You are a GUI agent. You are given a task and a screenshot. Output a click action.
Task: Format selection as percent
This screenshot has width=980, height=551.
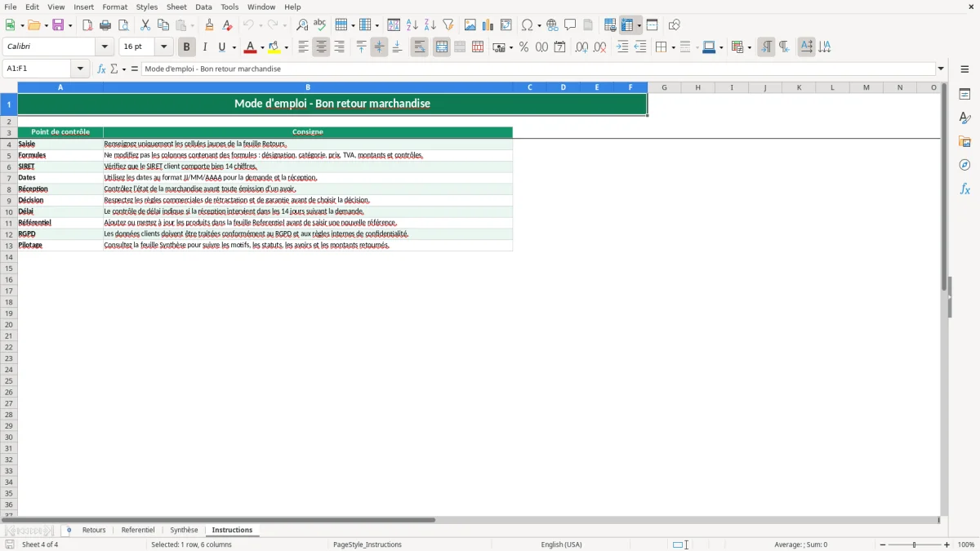point(523,47)
